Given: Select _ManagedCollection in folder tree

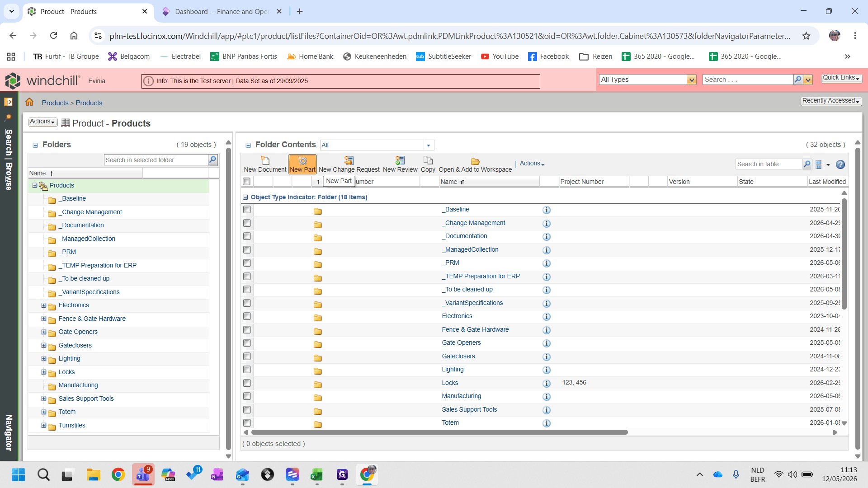Looking at the screenshot, I should click(x=87, y=239).
